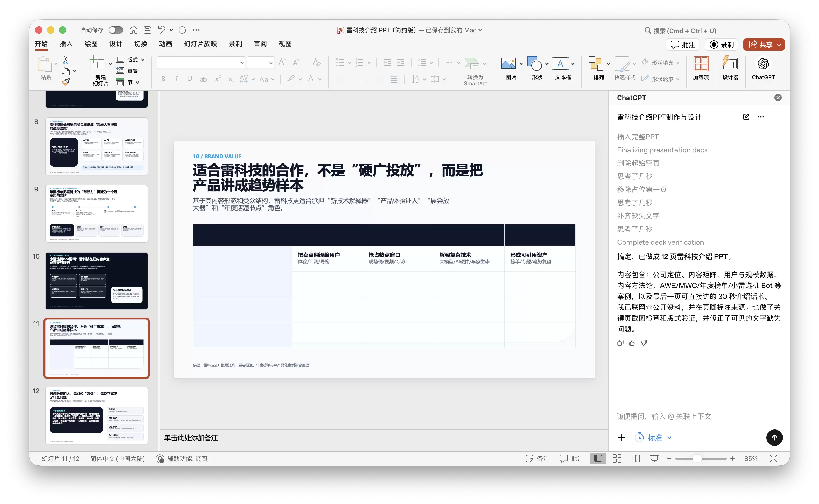Give thumbs down to ChatGPT response

[x=644, y=343]
